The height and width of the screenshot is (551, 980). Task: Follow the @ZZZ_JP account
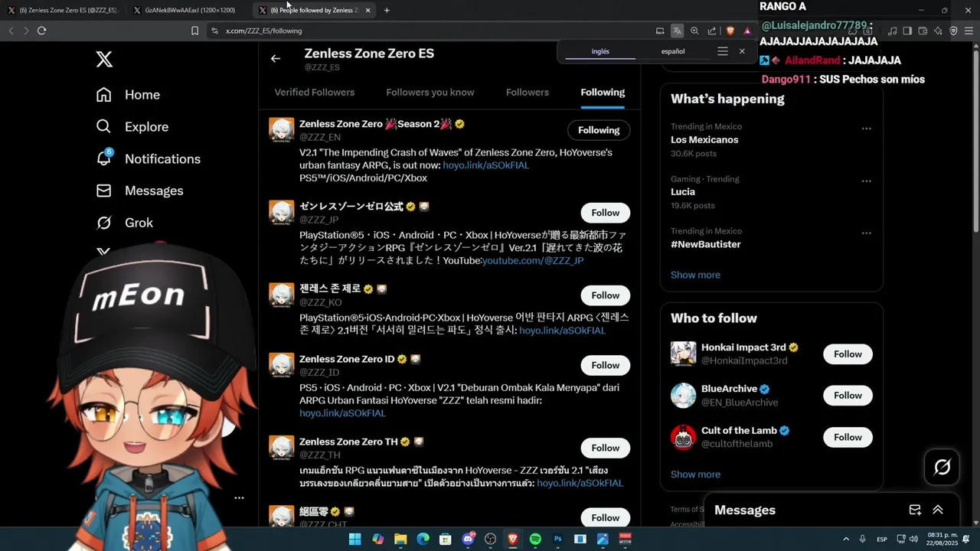pyautogui.click(x=605, y=213)
